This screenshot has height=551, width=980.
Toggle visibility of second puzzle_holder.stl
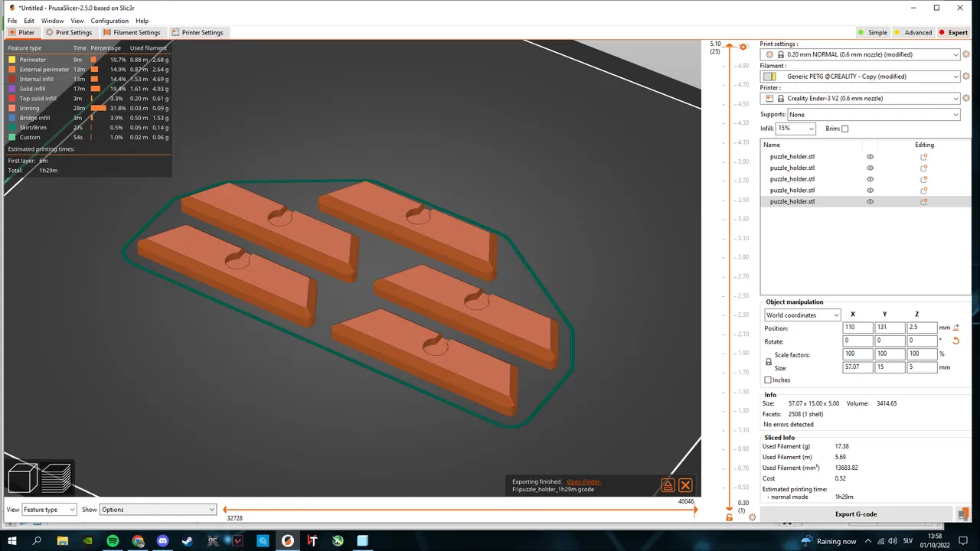[x=870, y=168]
